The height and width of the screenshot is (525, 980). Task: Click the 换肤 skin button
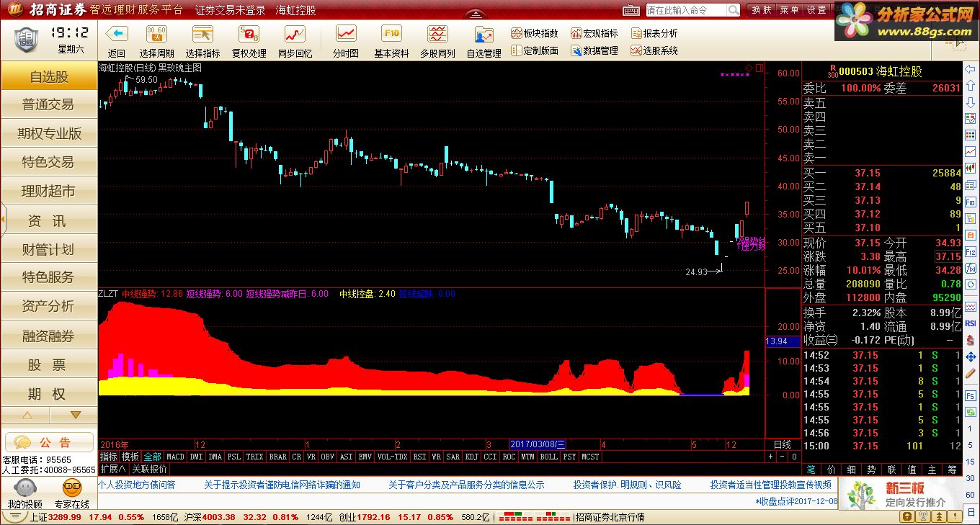(762, 10)
